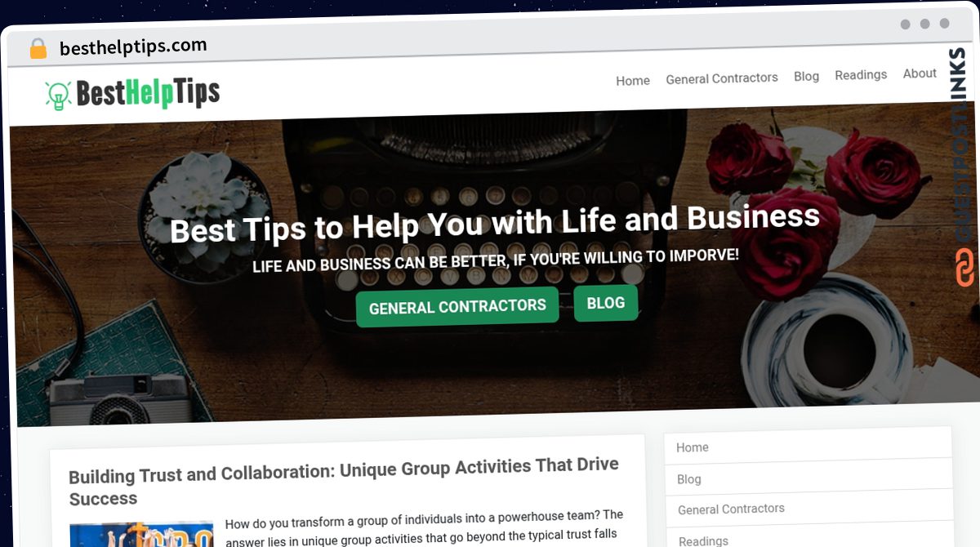
Task: Click the besthelptips.com address bar URL
Action: pos(133,47)
